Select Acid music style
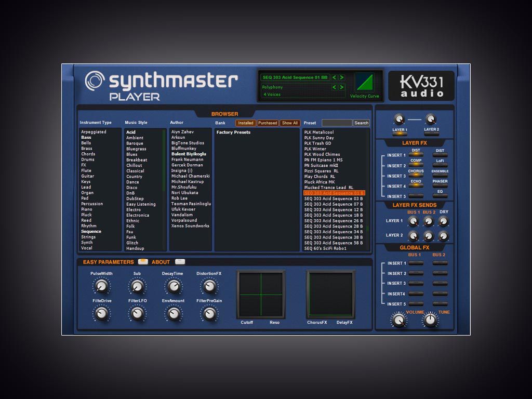 pyautogui.click(x=131, y=132)
